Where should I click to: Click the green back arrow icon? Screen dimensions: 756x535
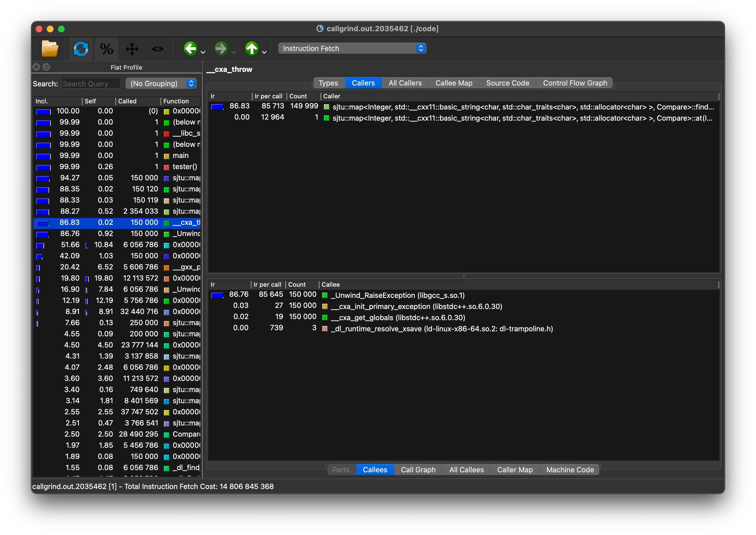point(190,49)
